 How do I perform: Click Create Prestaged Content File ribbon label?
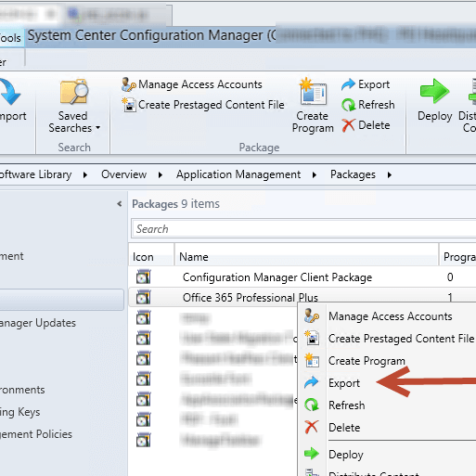212,105
